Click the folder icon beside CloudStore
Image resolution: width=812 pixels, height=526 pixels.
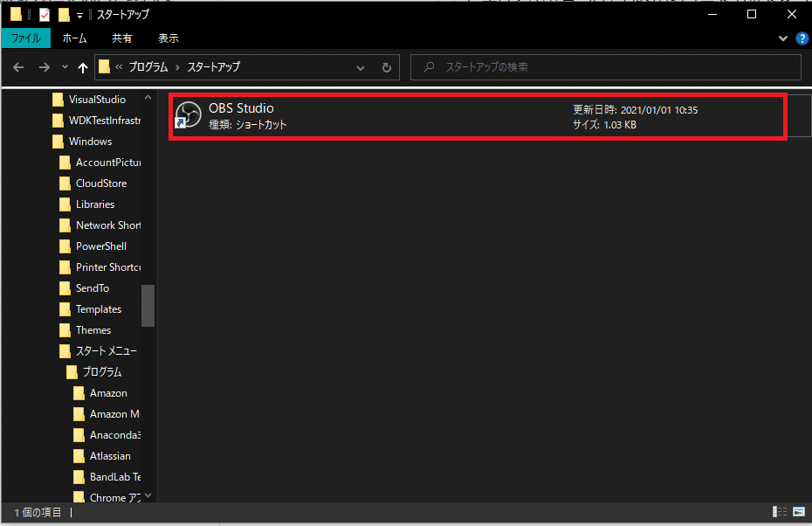tap(65, 183)
